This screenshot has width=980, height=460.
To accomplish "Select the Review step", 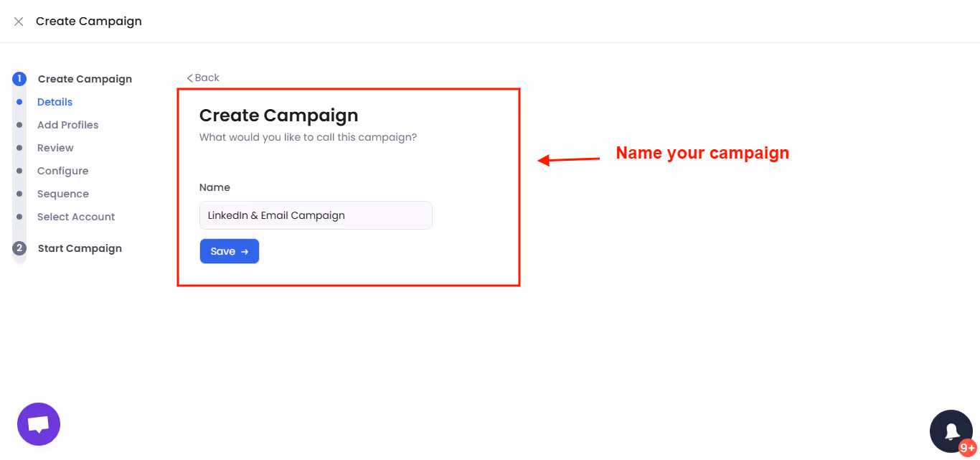I will pyautogui.click(x=55, y=147).
